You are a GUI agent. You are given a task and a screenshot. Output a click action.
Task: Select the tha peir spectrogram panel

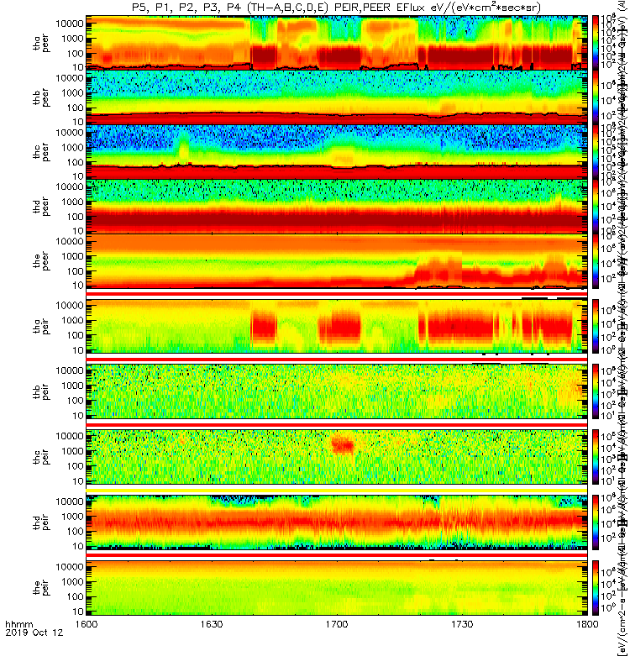tap(337, 326)
